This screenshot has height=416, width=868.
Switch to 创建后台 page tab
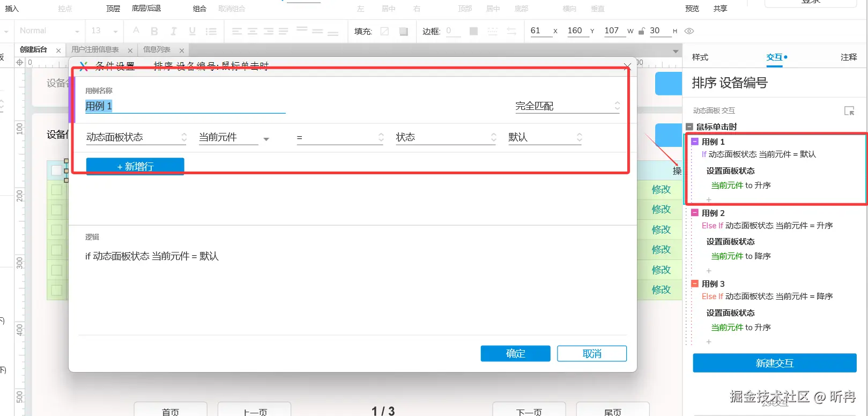(34, 50)
